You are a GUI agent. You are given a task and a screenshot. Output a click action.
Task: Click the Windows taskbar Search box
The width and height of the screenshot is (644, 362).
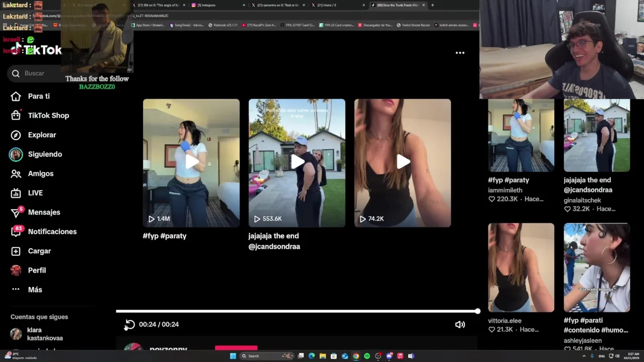coord(266,356)
